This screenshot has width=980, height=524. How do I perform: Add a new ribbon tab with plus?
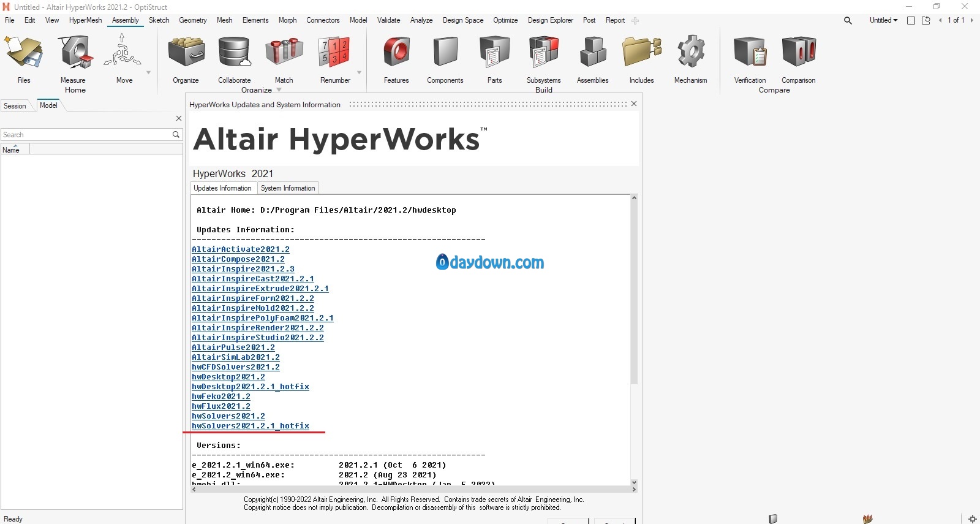(635, 20)
